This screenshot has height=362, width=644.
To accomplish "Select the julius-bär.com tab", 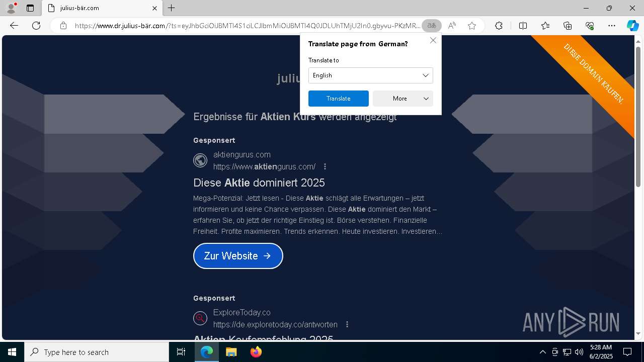I will click(102, 8).
